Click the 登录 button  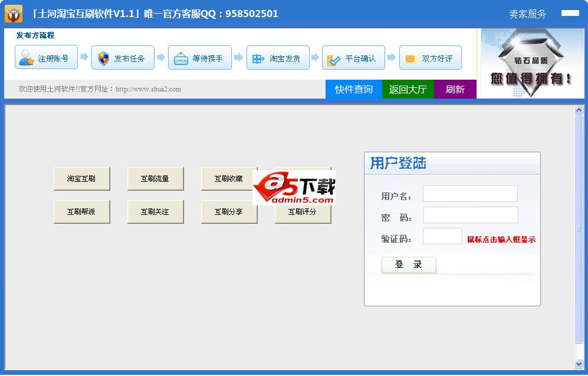[x=409, y=265]
